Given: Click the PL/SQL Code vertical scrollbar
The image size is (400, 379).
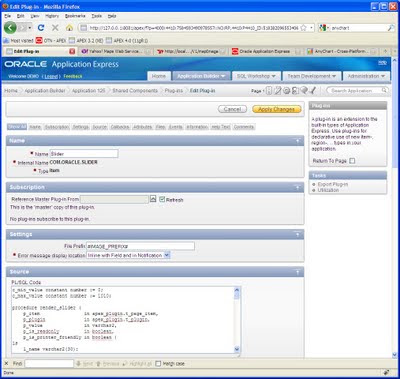Looking at the screenshot, I should click(237, 320).
